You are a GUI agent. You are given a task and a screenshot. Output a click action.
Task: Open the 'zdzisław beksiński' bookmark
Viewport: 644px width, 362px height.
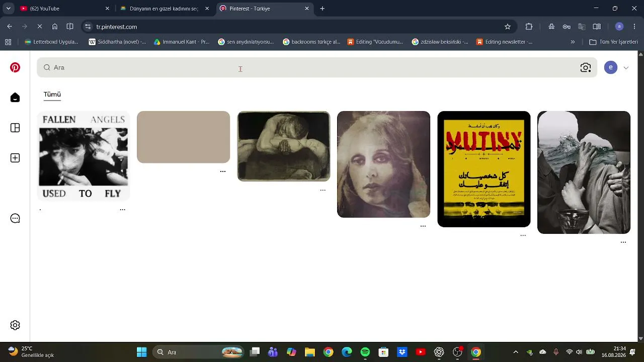[440, 42]
